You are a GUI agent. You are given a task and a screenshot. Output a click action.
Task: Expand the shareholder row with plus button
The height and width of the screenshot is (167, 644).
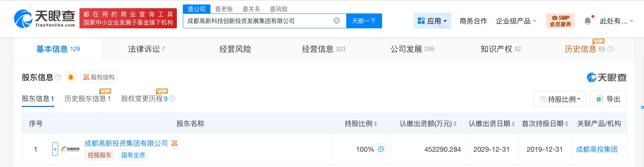tap(55, 149)
